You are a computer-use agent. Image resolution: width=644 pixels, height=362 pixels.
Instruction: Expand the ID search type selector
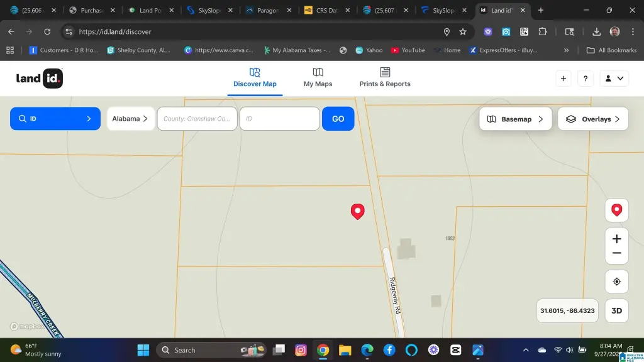click(55, 119)
